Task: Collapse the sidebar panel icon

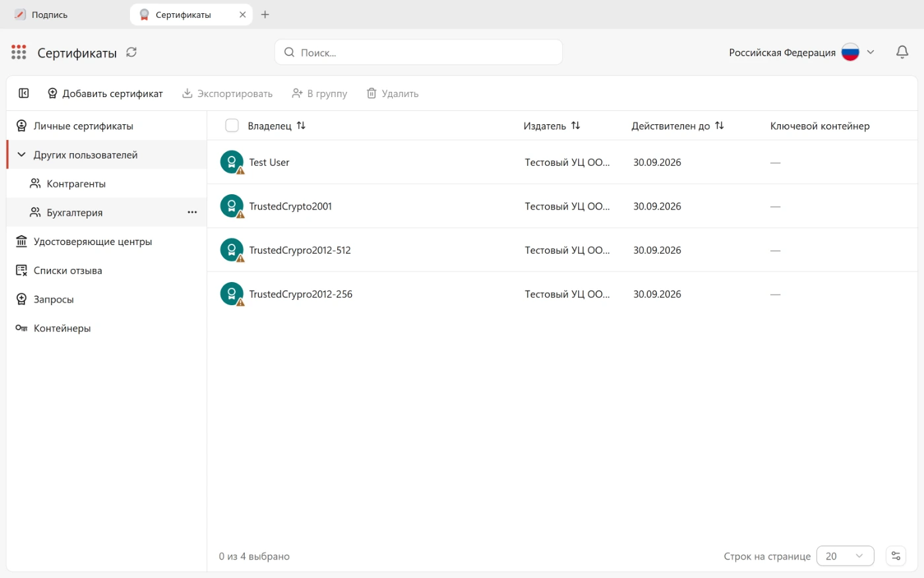Action: coord(24,93)
